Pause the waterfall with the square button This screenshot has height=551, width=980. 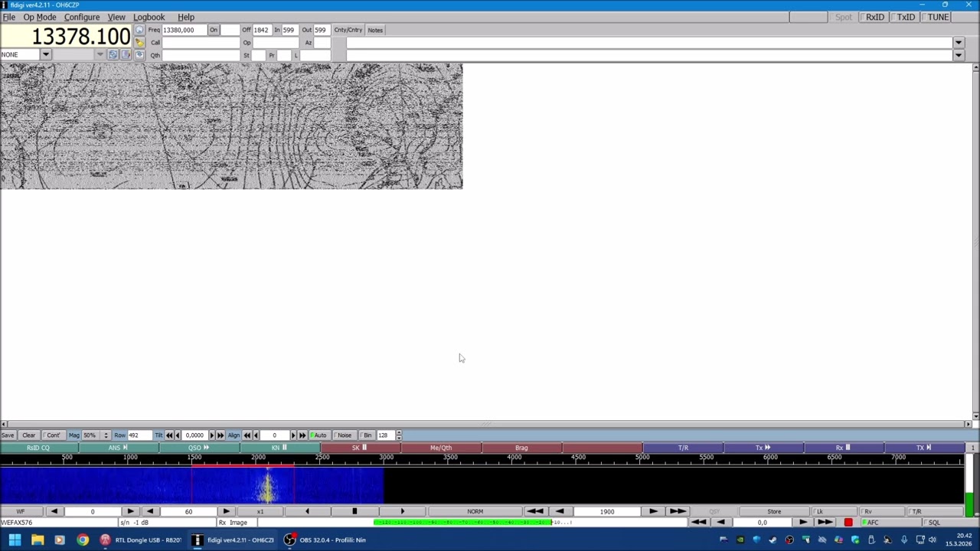(354, 511)
